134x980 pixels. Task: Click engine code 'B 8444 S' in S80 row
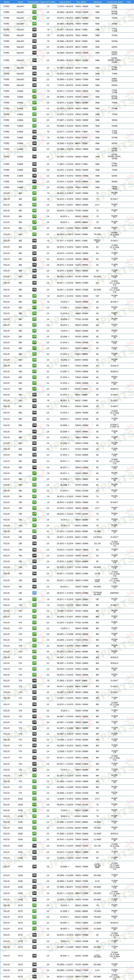click(114, 389)
